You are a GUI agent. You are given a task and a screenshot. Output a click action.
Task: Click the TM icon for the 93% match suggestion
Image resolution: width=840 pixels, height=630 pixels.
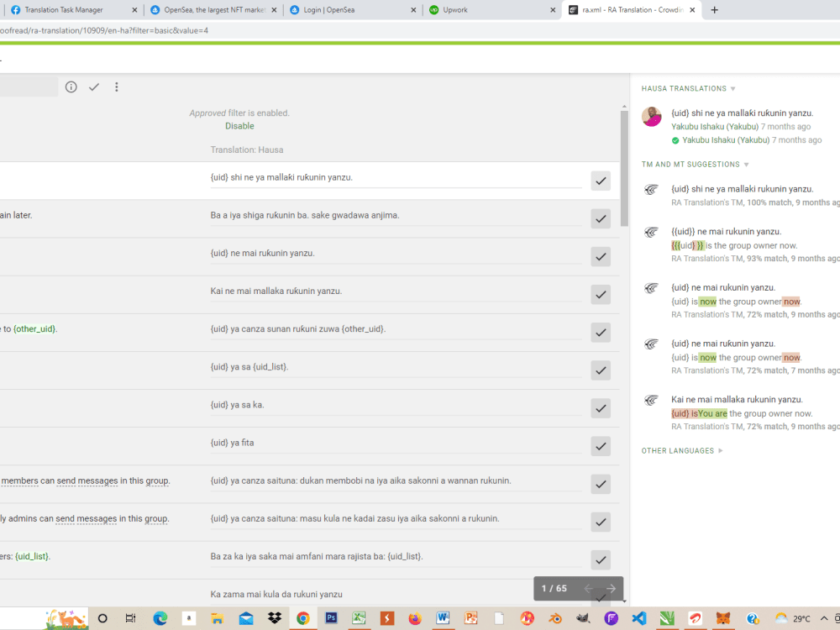[651, 232]
